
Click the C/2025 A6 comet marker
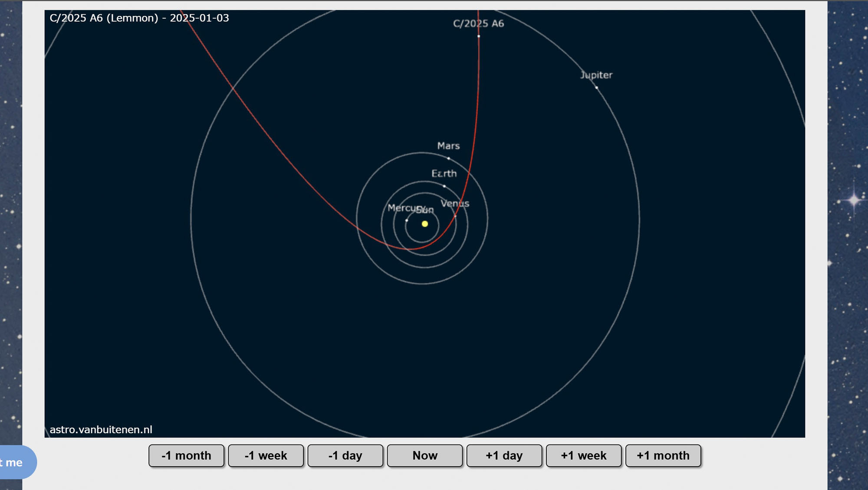479,36
